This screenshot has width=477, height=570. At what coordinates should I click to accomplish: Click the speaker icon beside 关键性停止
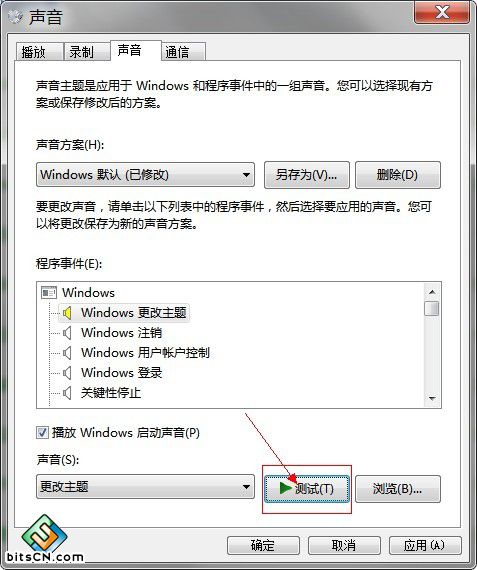[67, 393]
